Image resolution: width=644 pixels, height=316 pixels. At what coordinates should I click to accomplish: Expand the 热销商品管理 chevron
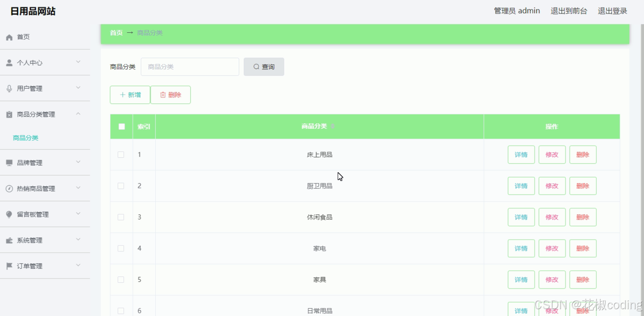(78, 188)
